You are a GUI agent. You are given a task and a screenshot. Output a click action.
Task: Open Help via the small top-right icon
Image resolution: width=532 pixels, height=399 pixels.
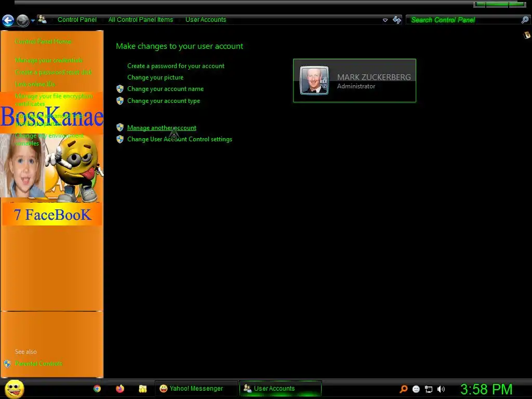pyautogui.click(x=527, y=35)
